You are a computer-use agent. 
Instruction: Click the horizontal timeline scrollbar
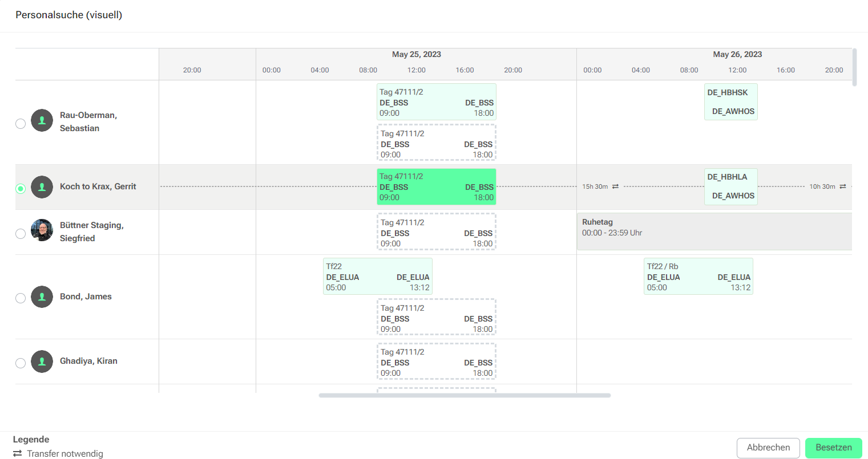coord(465,395)
